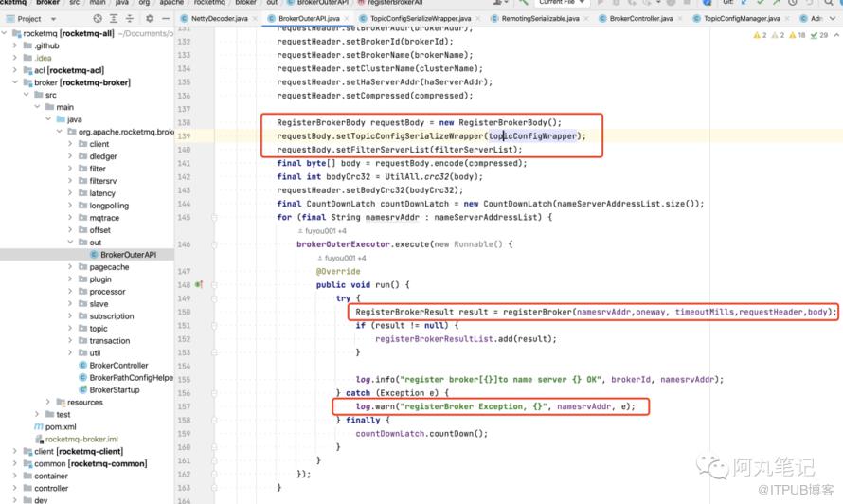Viewport: 843px width, 504px height.
Task: Click the run gutter marker on line 148
Action: coord(198,284)
